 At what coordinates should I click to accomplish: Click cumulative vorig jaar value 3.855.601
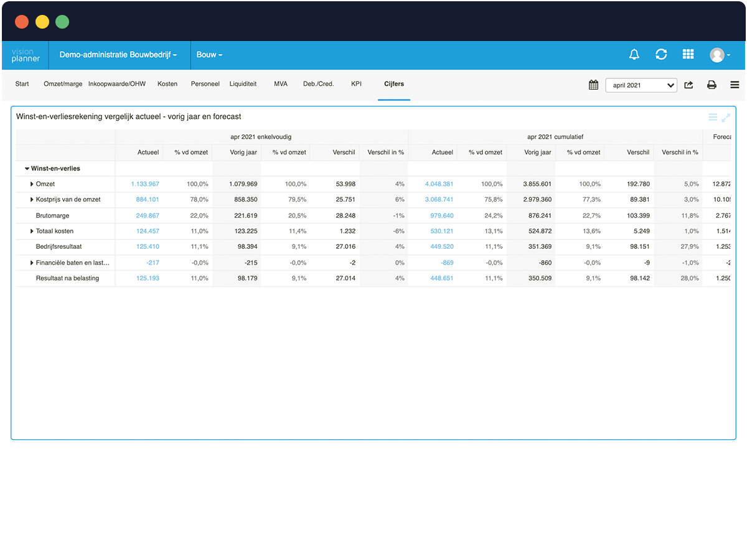pos(537,184)
